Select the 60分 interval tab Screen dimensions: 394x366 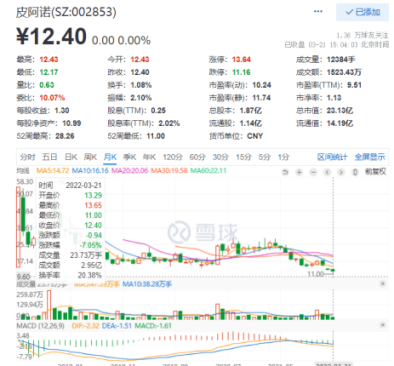coord(198,157)
